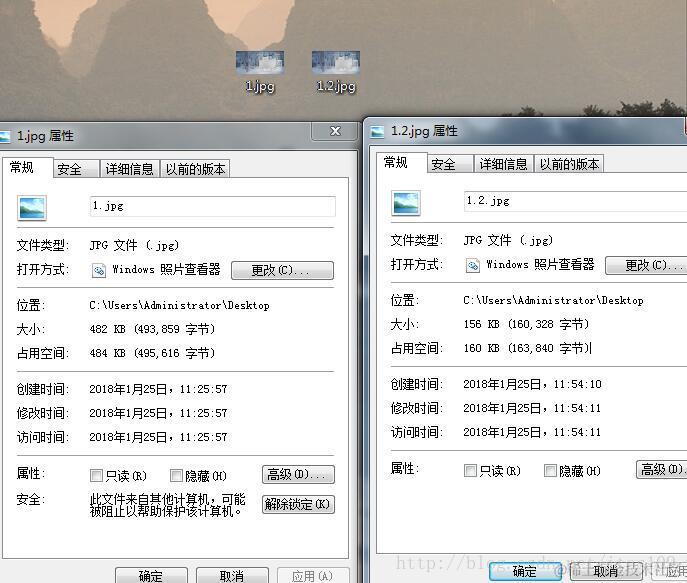
Task: Click creation time 11:54:10 value
Action: pyautogui.click(x=532, y=385)
